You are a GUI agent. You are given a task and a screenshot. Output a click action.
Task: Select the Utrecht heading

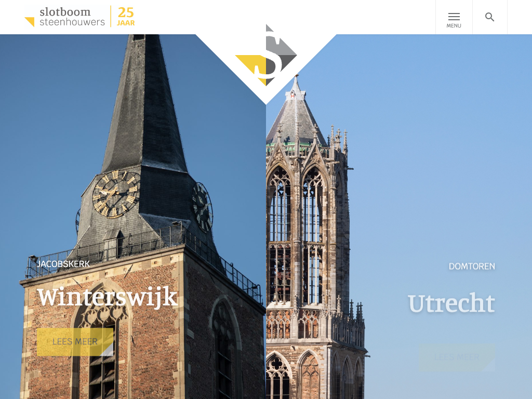(x=450, y=304)
